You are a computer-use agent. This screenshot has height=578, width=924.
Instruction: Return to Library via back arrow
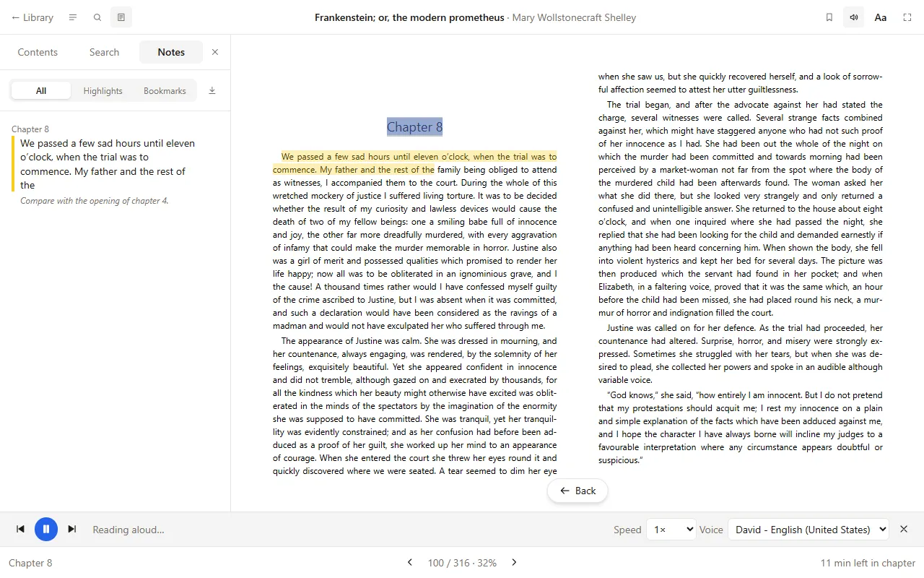tap(32, 17)
